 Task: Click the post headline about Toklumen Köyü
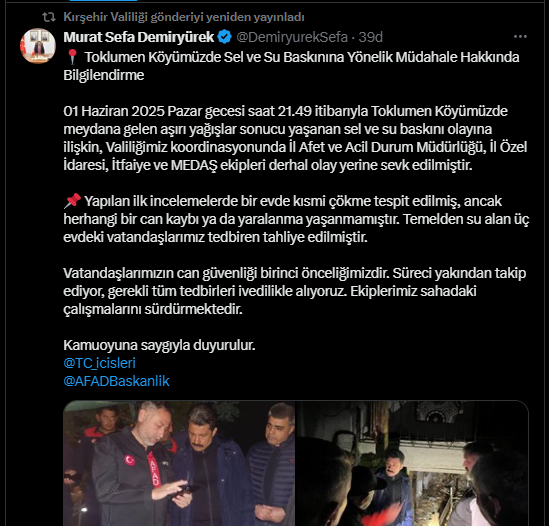pos(291,66)
